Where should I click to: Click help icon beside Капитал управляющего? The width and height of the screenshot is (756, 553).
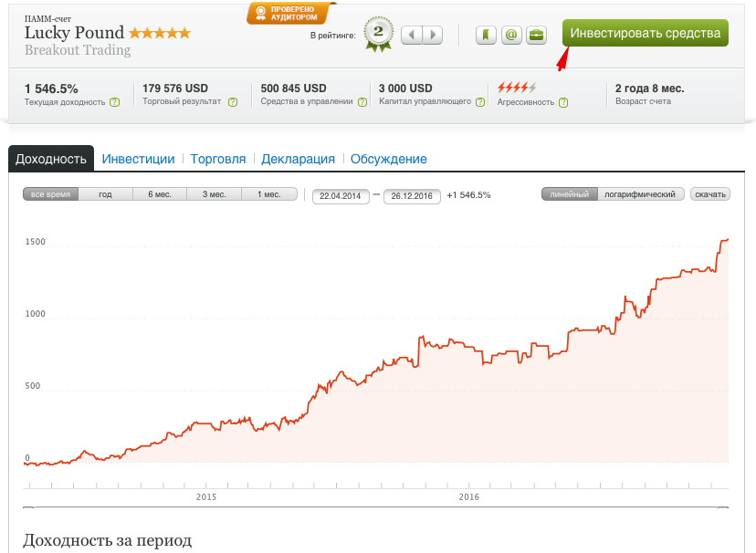479,102
